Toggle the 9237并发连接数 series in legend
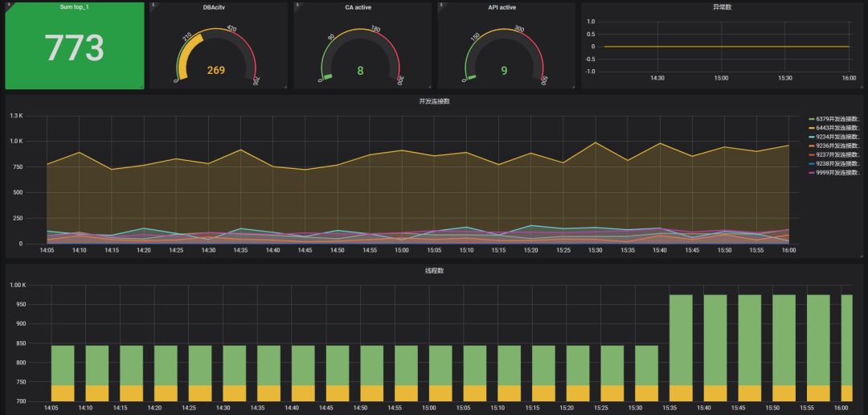The height and width of the screenshot is (415, 868). (837, 154)
